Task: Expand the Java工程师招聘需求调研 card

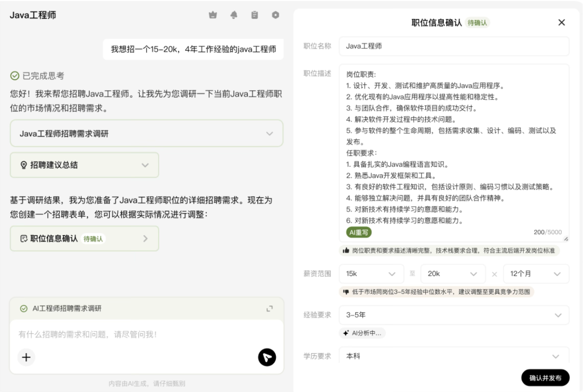Action: point(146,133)
